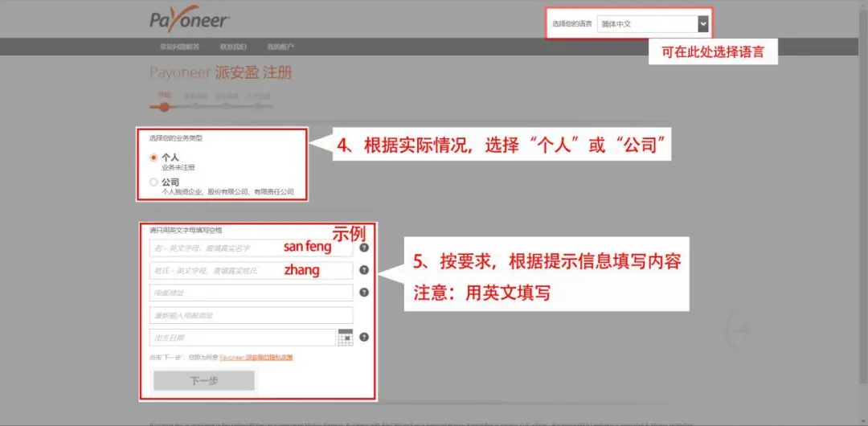Screen dimensions: 868x426
Task: Open the Payoneer privacy policy link
Action: (x=256, y=358)
